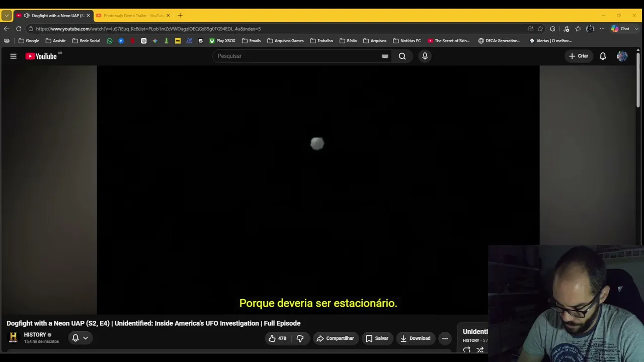
Task: Reload the current page
Action: (x=19, y=29)
